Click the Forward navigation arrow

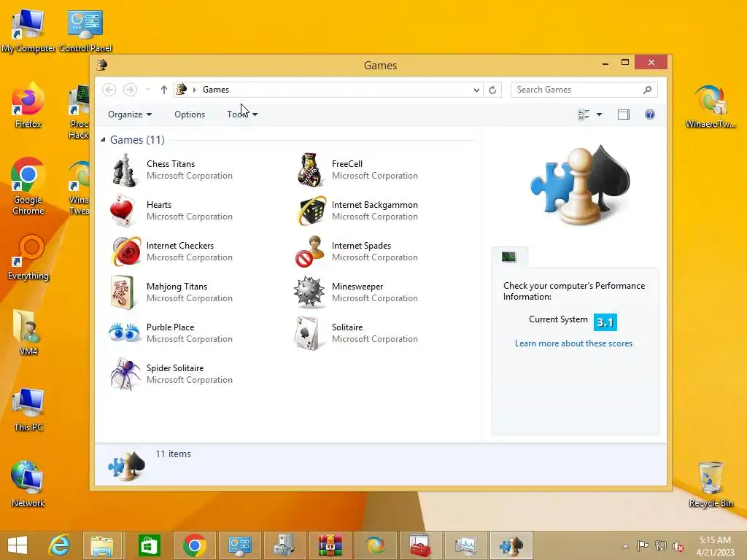[130, 90]
